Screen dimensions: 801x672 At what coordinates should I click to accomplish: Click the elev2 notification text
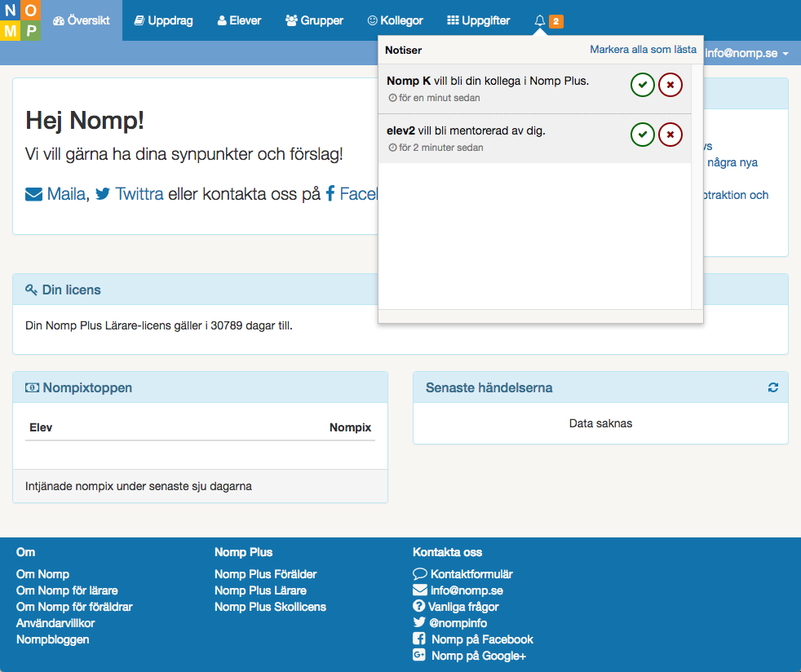tap(466, 130)
